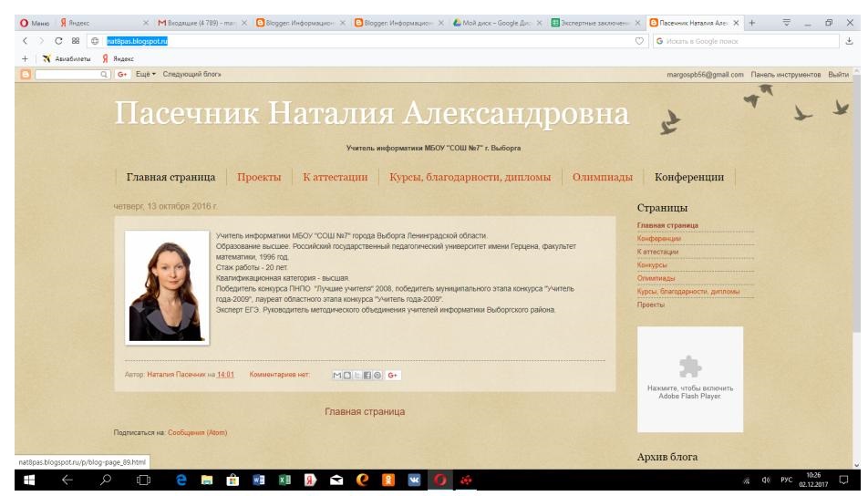868x496 pixels.
Task: Open Odnoklassniki icon on taskbar
Action: pos(388,480)
